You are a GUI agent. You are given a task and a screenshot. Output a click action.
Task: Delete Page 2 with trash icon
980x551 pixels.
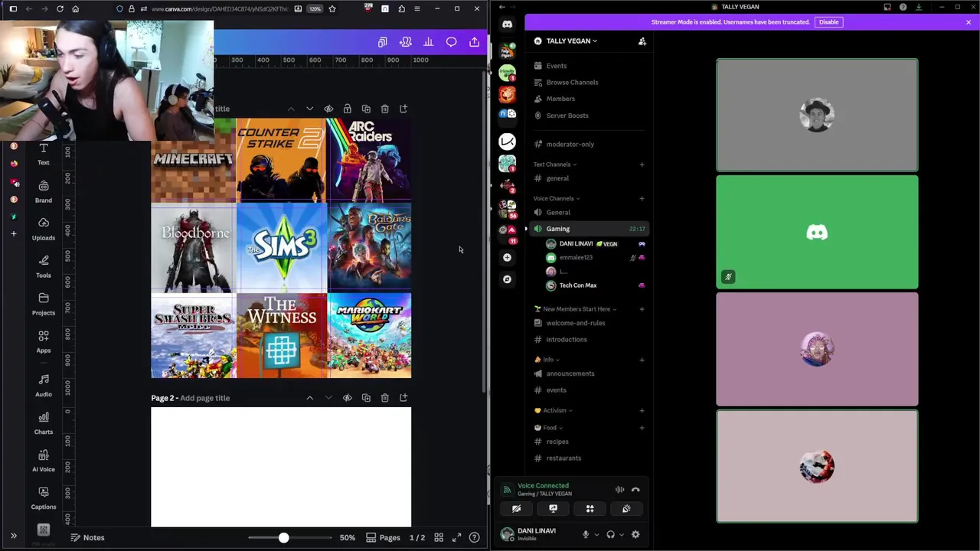pos(385,398)
